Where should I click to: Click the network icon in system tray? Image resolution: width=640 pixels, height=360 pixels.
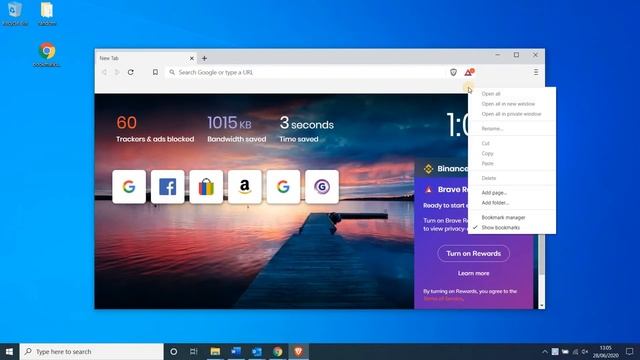(575, 351)
